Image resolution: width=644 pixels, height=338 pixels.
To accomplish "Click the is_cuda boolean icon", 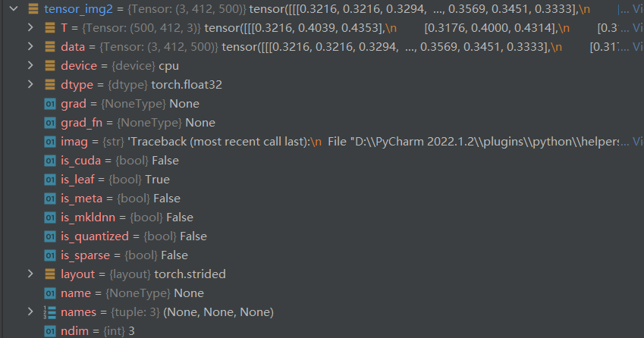I will (x=50, y=161).
